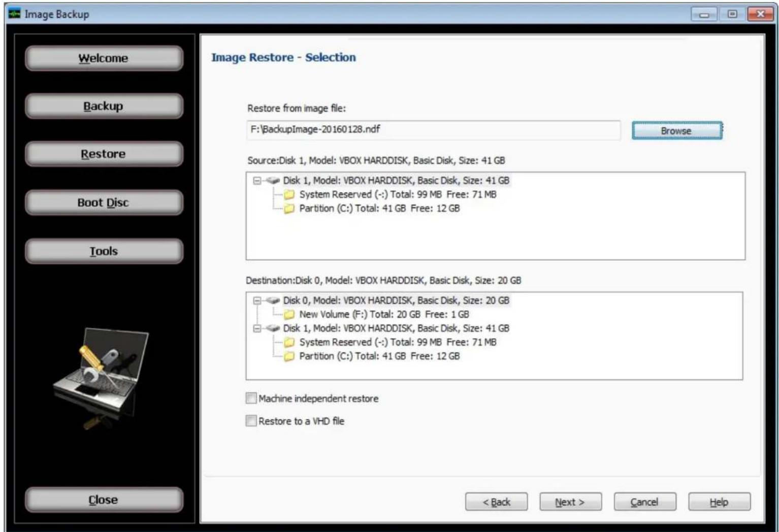
Task: Minimize the Image Backup window
Action: (704, 14)
